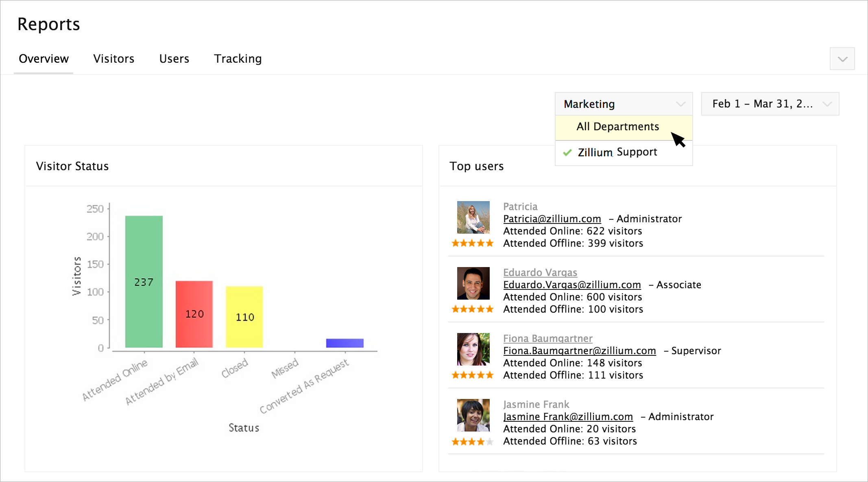Switch to the Users tab
Viewport: 868px width, 482px height.
[174, 59]
